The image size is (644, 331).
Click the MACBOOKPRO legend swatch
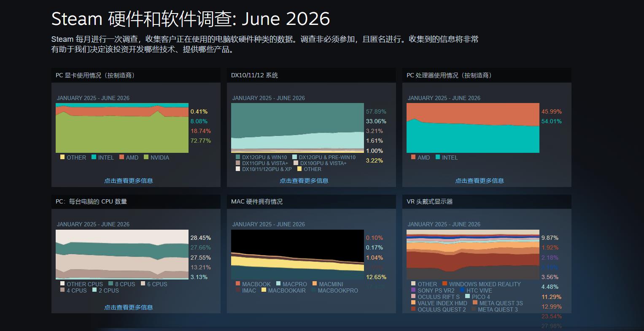coord(313,290)
